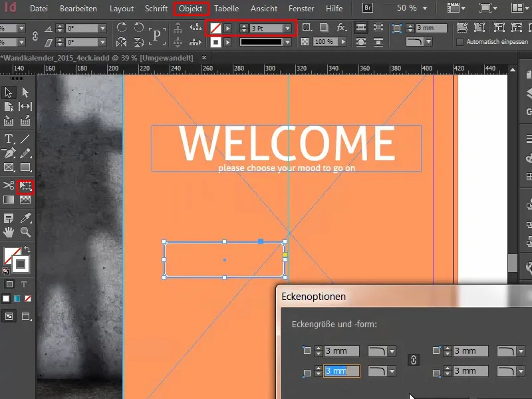532x399 pixels.
Task: Select the Gradient Feather tool
Action: [x=25, y=199]
